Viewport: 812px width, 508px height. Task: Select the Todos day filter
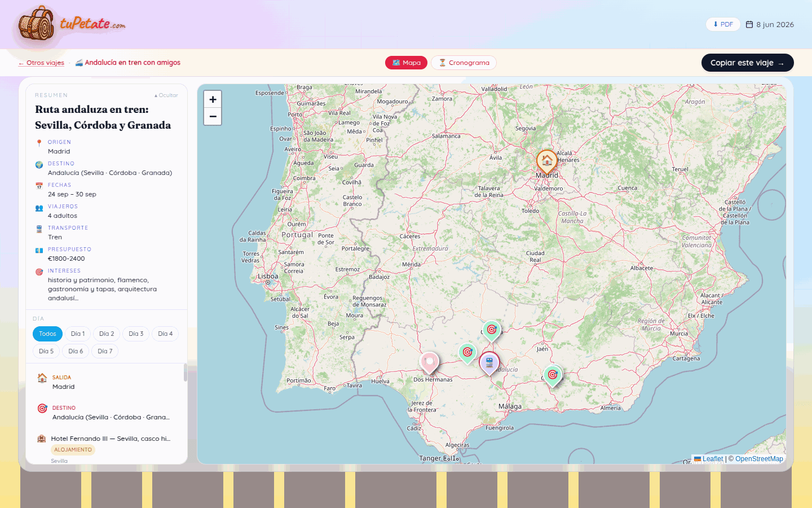(47, 334)
